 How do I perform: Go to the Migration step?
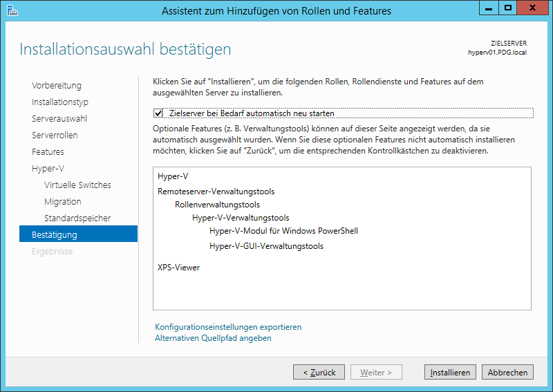point(63,202)
